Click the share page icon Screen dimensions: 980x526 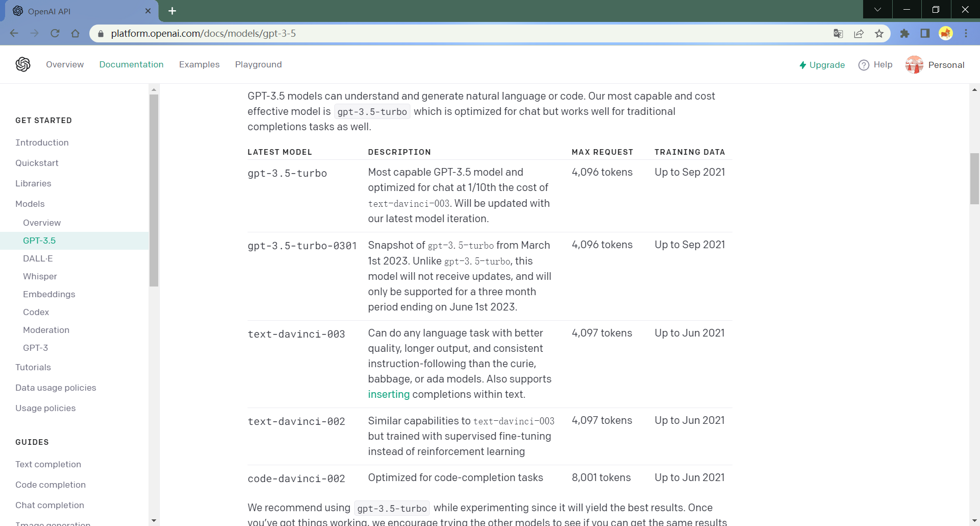(859, 33)
